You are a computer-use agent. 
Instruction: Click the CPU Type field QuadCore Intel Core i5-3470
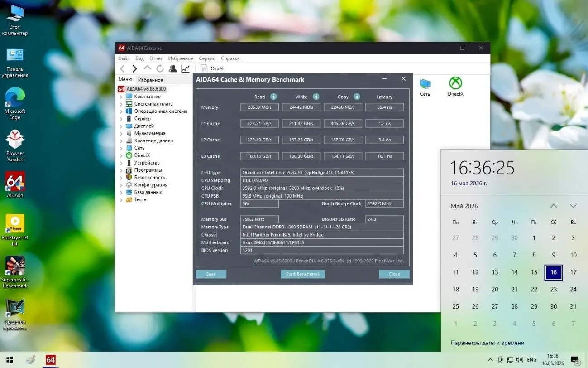click(x=322, y=173)
